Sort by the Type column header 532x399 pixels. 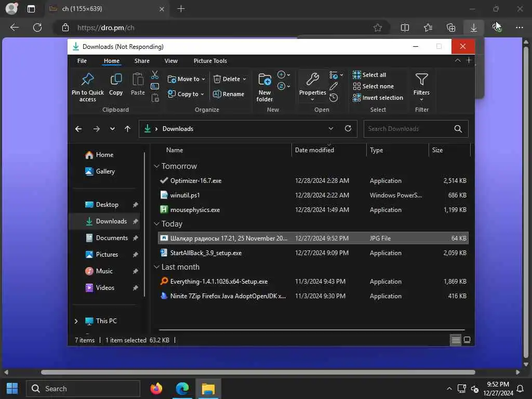376,150
